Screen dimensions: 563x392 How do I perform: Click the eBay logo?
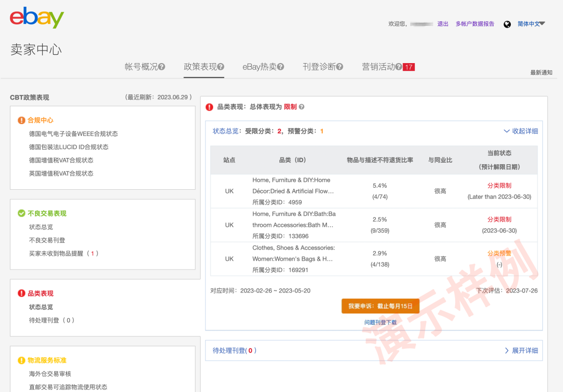[x=36, y=18]
